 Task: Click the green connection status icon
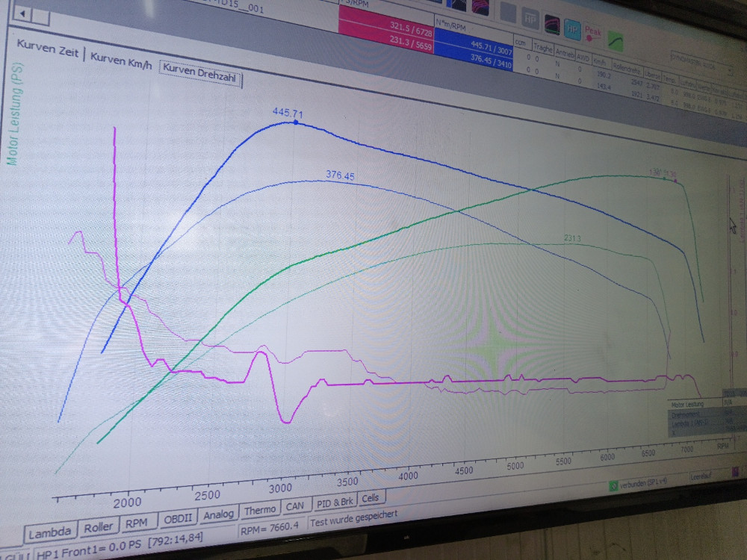point(613,485)
